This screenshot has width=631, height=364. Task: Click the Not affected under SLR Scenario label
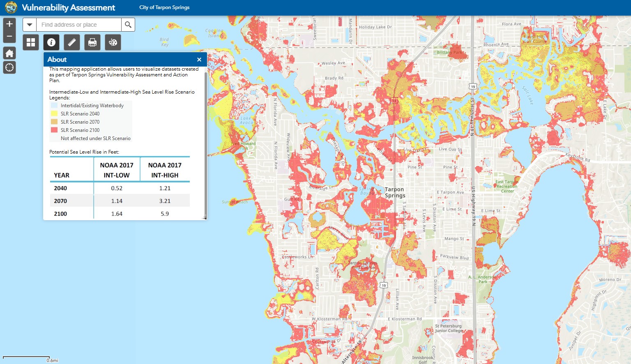pyautogui.click(x=96, y=138)
